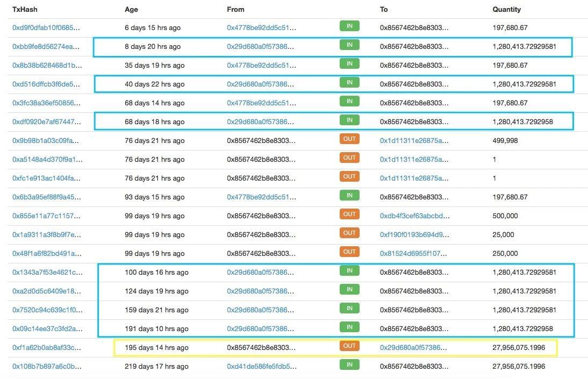Open transaction hash 0x855e11a77c1157…
Screen dimensions: 588x379
46,216
